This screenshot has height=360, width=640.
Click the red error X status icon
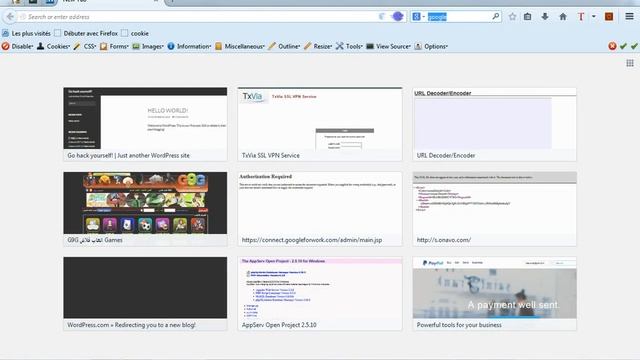[x=612, y=46]
